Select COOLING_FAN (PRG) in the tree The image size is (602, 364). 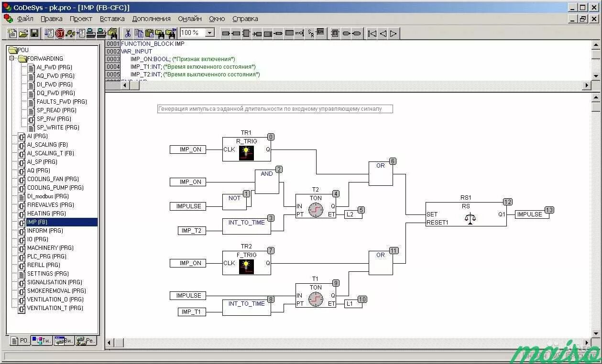click(x=53, y=179)
